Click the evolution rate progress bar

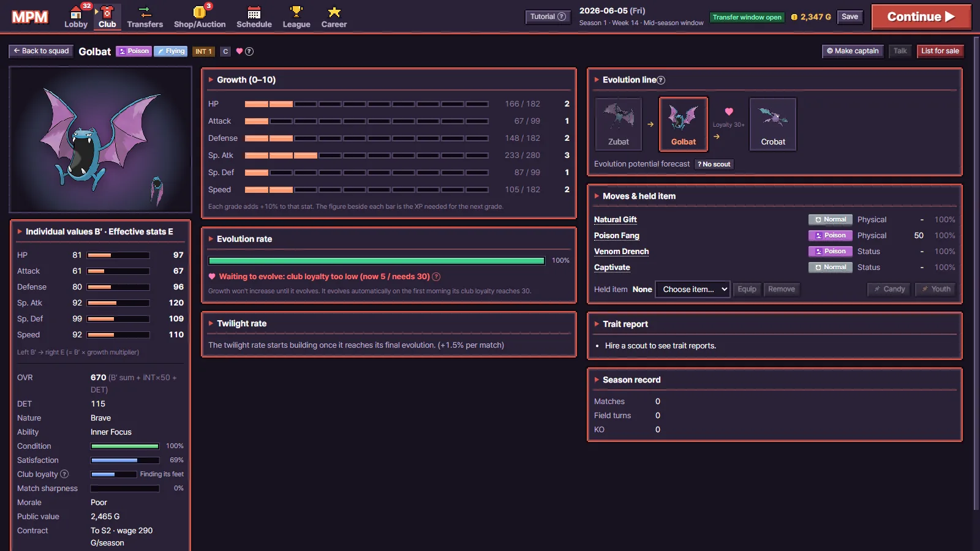click(377, 261)
